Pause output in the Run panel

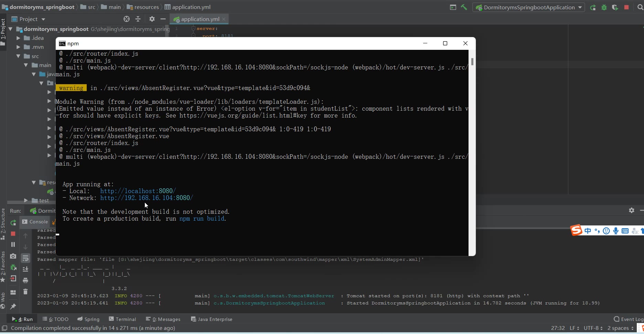(x=13, y=244)
